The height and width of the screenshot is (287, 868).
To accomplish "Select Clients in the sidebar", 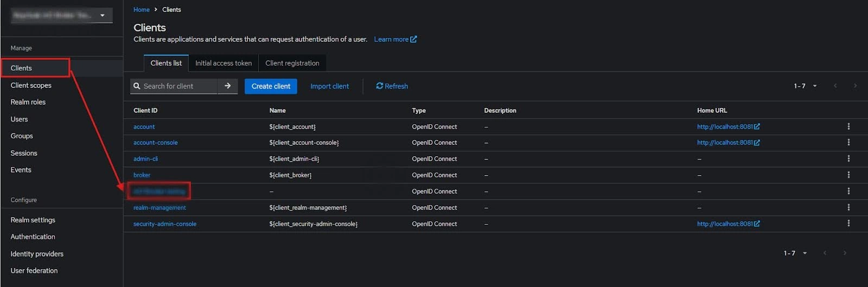I will [21, 68].
